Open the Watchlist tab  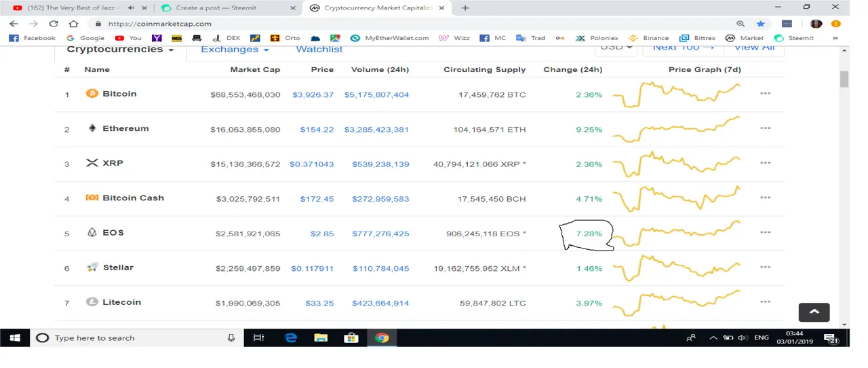click(319, 50)
